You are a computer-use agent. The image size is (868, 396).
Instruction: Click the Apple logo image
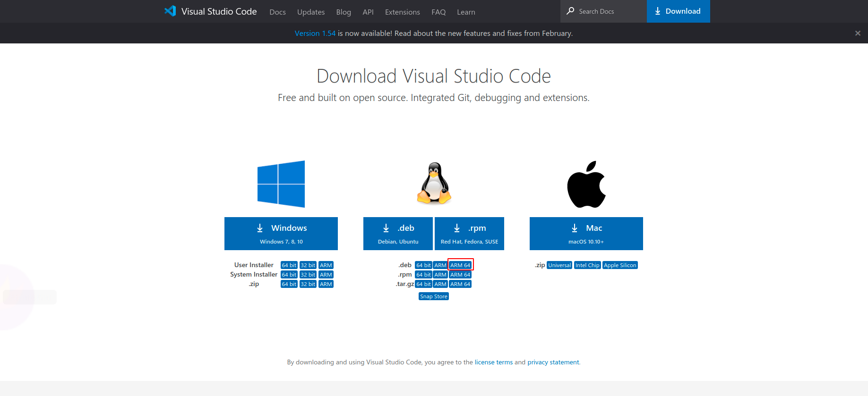tap(586, 184)
